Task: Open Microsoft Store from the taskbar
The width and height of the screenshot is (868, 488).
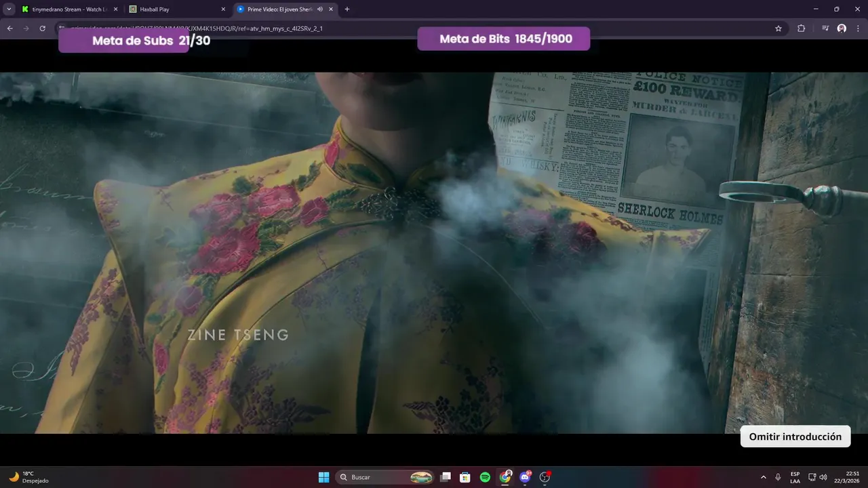Action: point(465,477)
